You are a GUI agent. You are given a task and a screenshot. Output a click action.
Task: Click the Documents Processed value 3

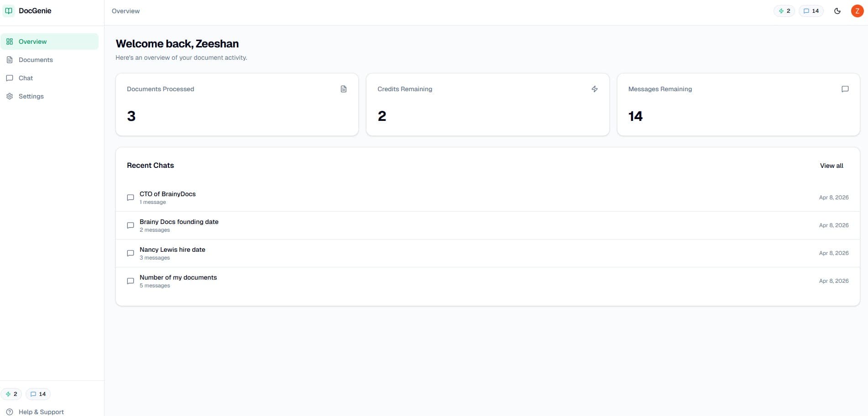(131, 116)
